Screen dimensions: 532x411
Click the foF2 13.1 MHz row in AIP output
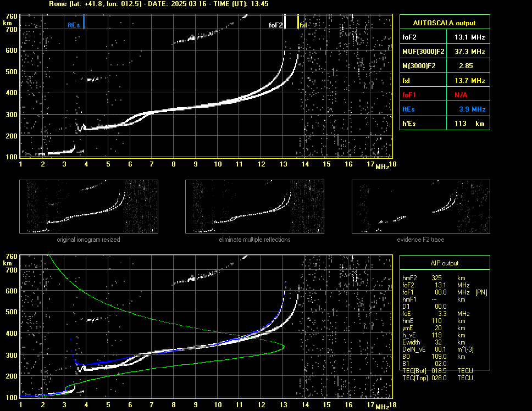436,285
